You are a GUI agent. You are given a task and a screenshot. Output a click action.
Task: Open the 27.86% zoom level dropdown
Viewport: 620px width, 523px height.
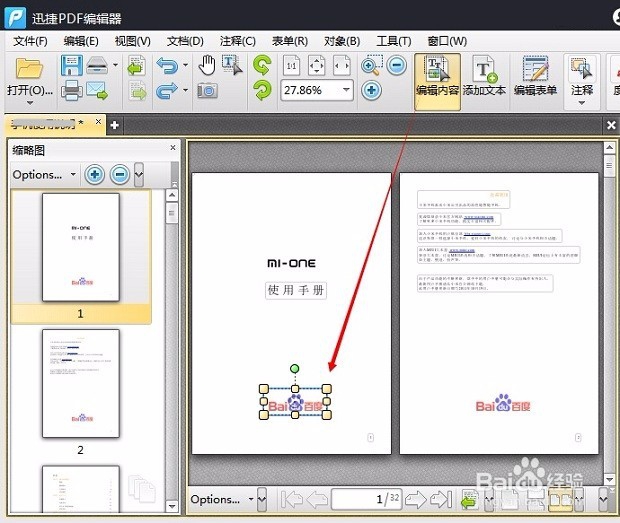(346, 90)
